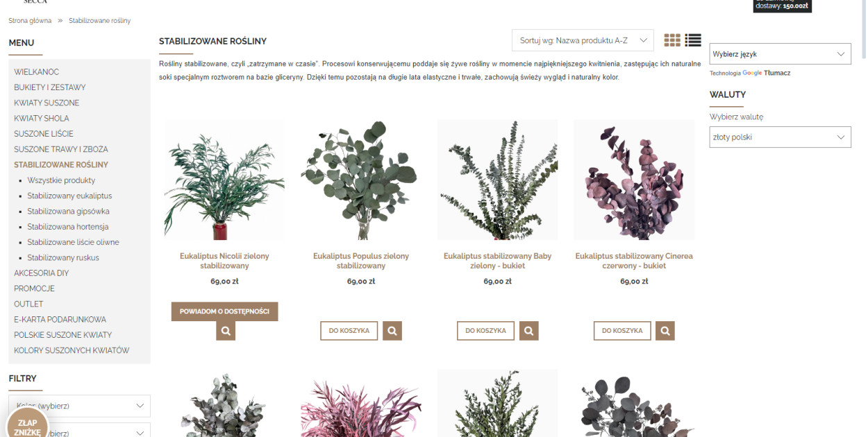Add Eukaliptus Cinerea czerwony to cart
868x437 pixels.
point(622,331)
